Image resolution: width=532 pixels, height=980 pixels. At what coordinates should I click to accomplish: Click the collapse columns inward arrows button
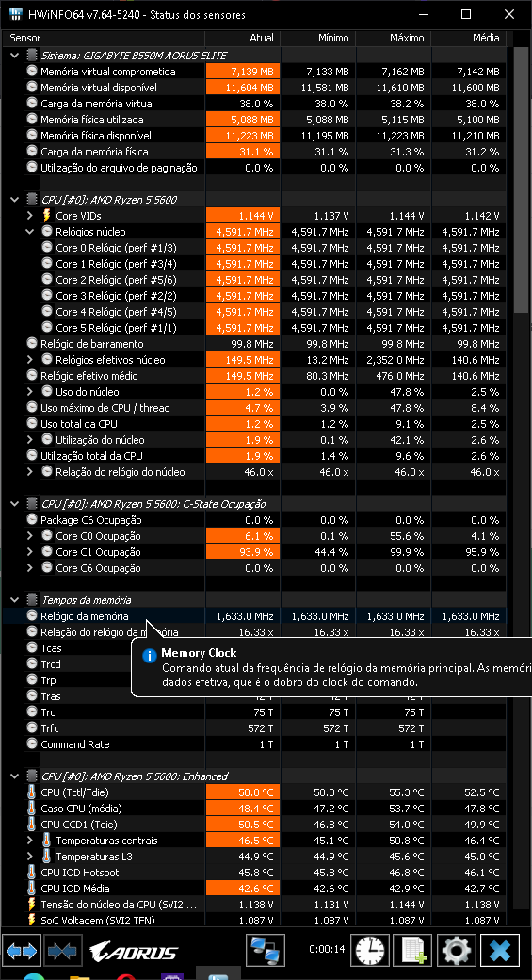63,951
